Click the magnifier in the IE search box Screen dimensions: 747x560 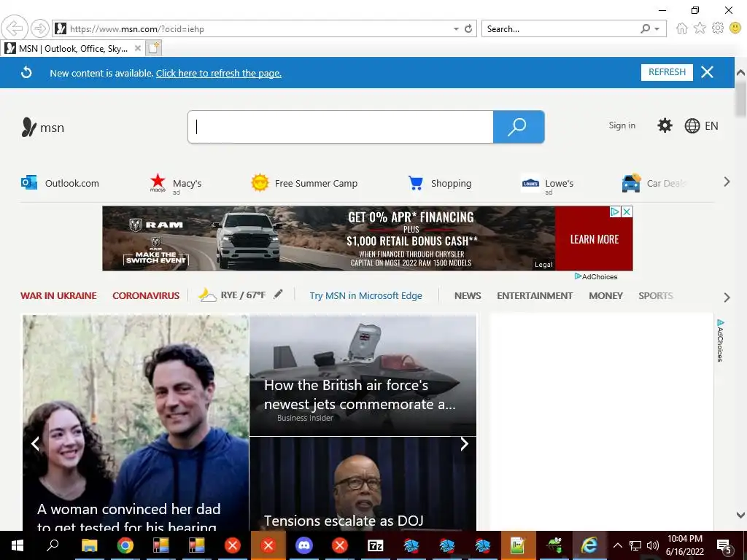(x=646, y=29)
